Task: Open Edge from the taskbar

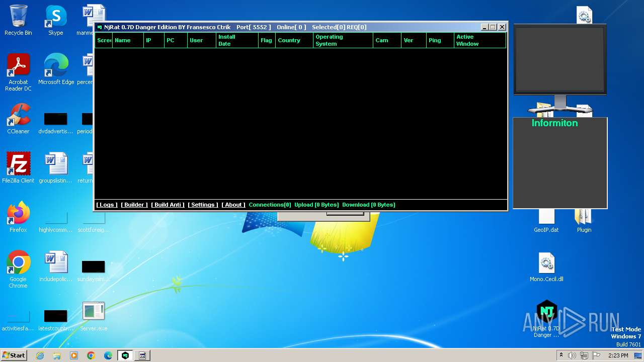Action: (x=108, y=355)
